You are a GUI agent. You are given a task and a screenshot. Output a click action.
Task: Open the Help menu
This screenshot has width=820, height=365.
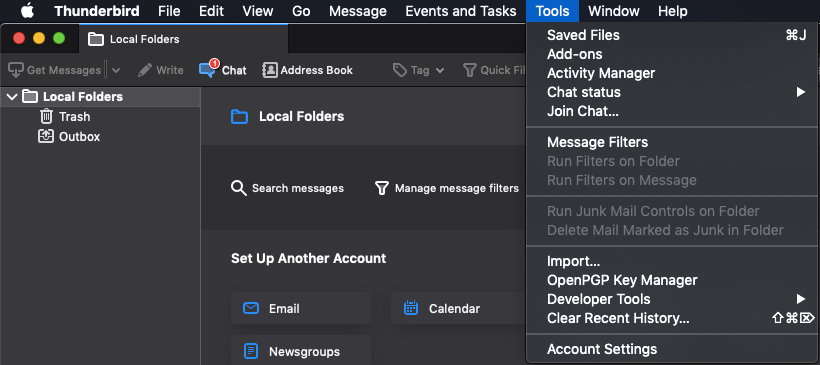click(673, 11)
